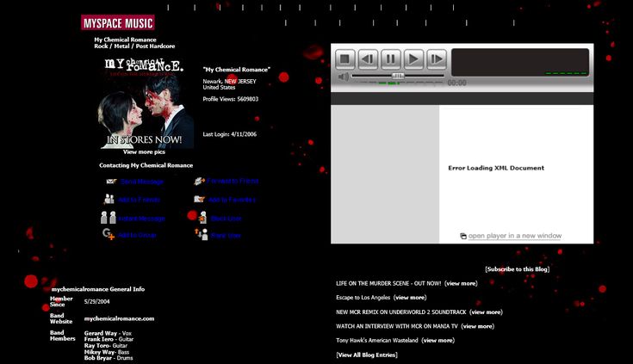Click the 'Last Login: 4/11/2006' text
The image size is (633, 364).
(x=230, y=134)
